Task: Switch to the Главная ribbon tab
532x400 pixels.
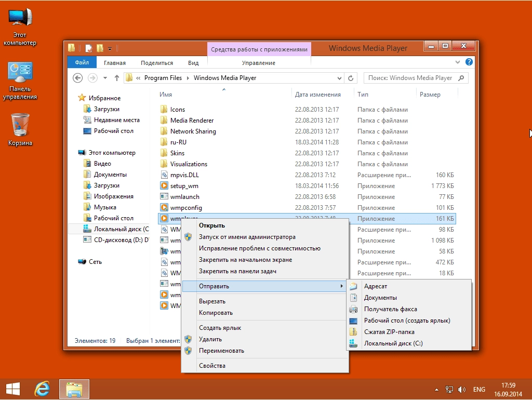Action: click(x=115, y=63)
